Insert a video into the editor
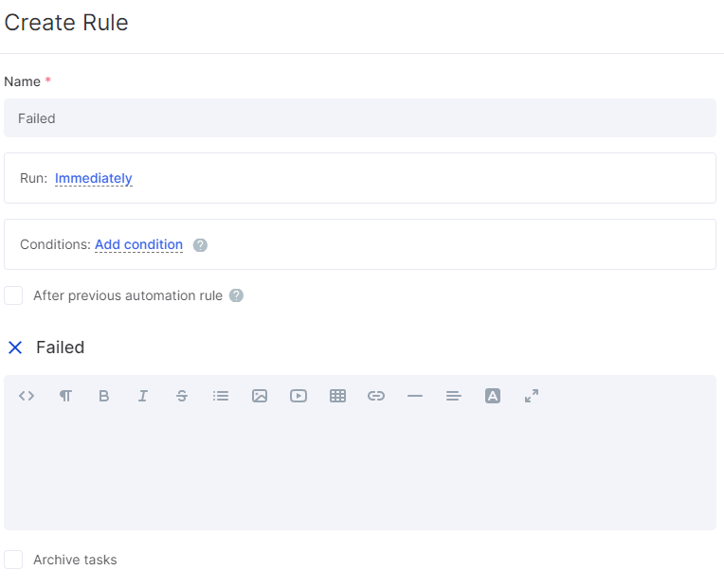This screenshot has width=724, height=588. point(299,396)
